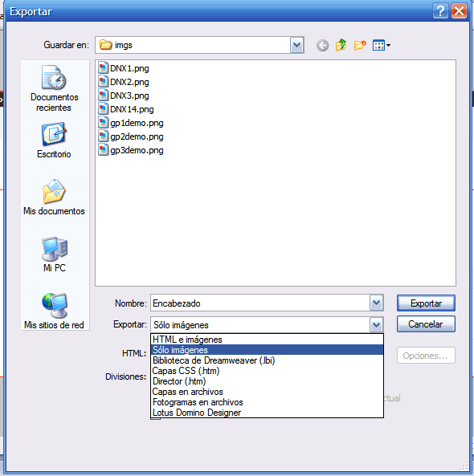This screenshot has height=476, width=474.
Task: Select the gp1demo.png file icon
Action: tap(104, 123)
